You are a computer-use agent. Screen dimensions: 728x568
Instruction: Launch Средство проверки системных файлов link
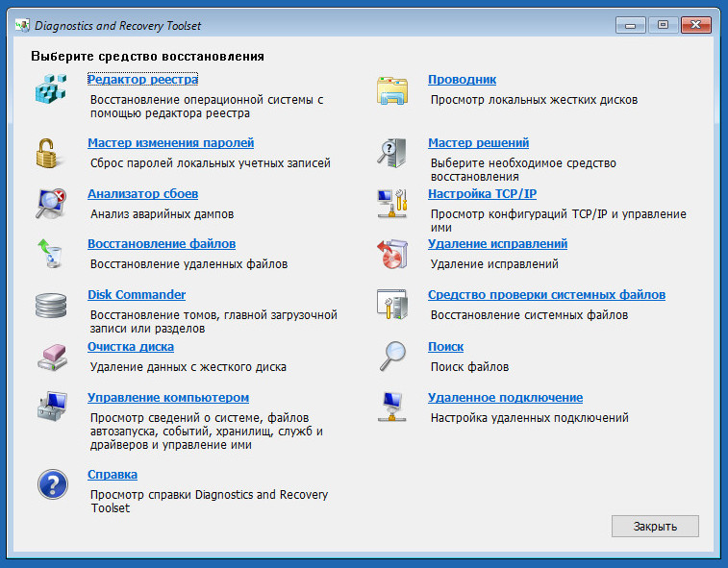(x=546, y=295)
